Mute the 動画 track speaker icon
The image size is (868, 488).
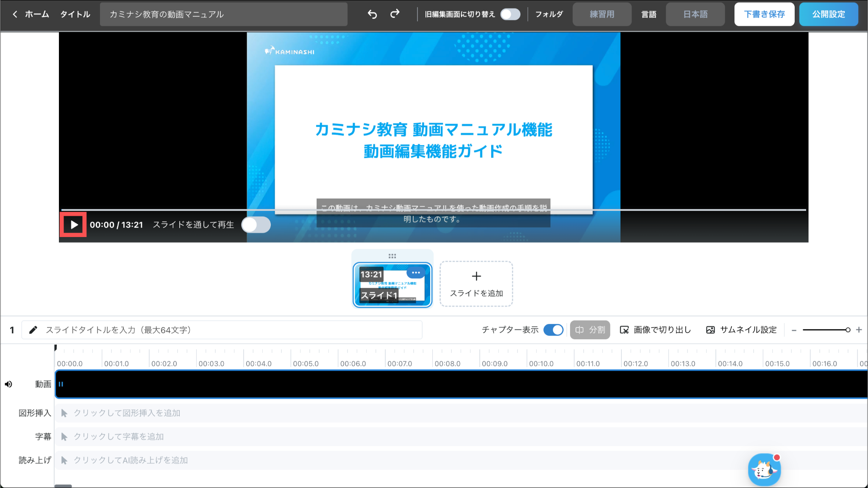pos(8,384)
